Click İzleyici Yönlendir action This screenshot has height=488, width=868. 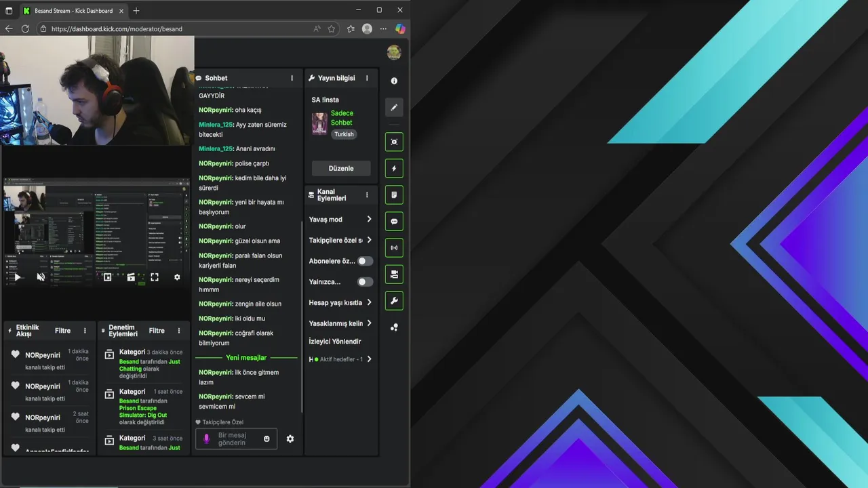tap(335, 342)
